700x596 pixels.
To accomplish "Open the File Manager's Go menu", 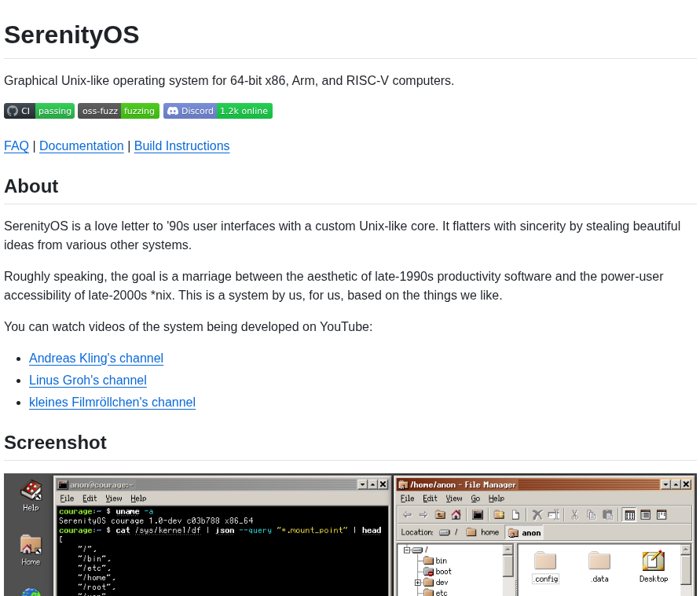I will click(x=475, y=499).
